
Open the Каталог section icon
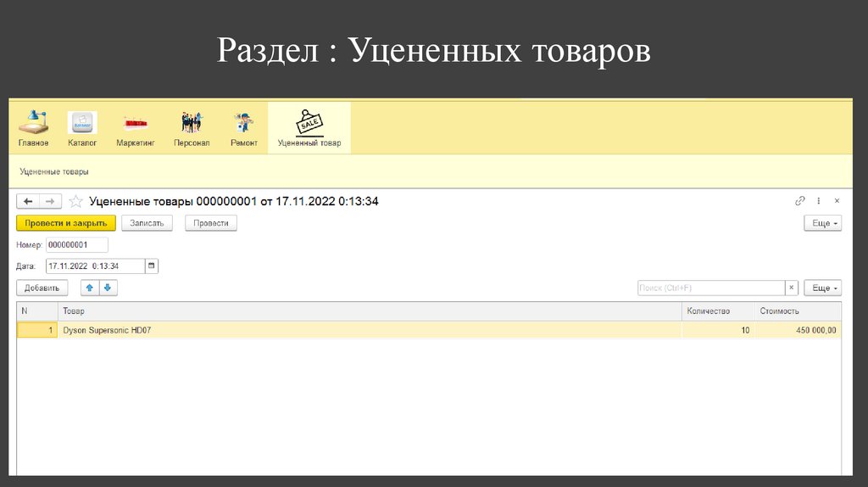82,128
